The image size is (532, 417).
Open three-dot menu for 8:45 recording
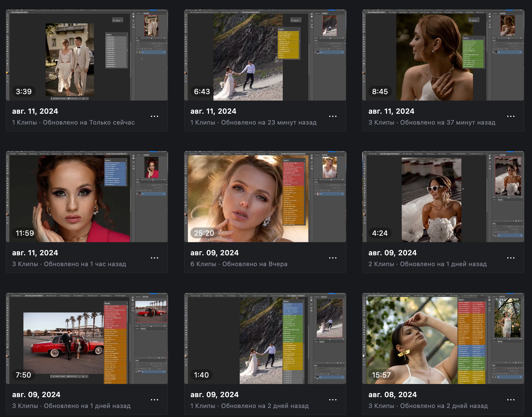[511, 116]
